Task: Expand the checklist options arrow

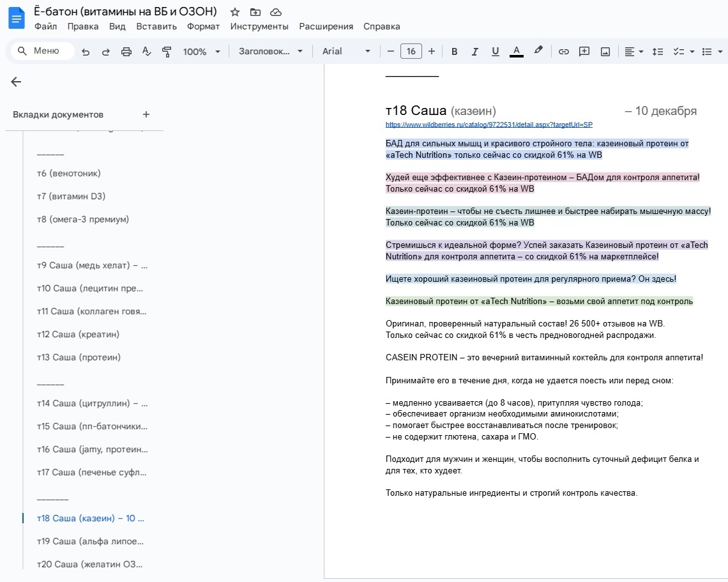Action: [x=692, y=52]
